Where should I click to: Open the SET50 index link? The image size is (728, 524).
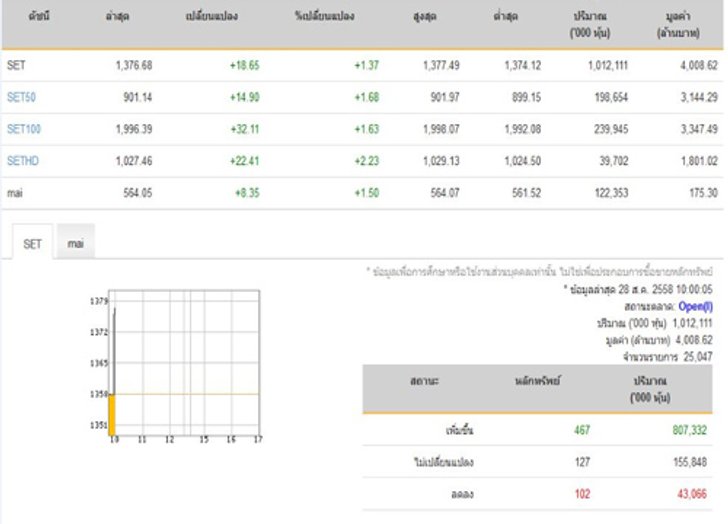[21, 97]
